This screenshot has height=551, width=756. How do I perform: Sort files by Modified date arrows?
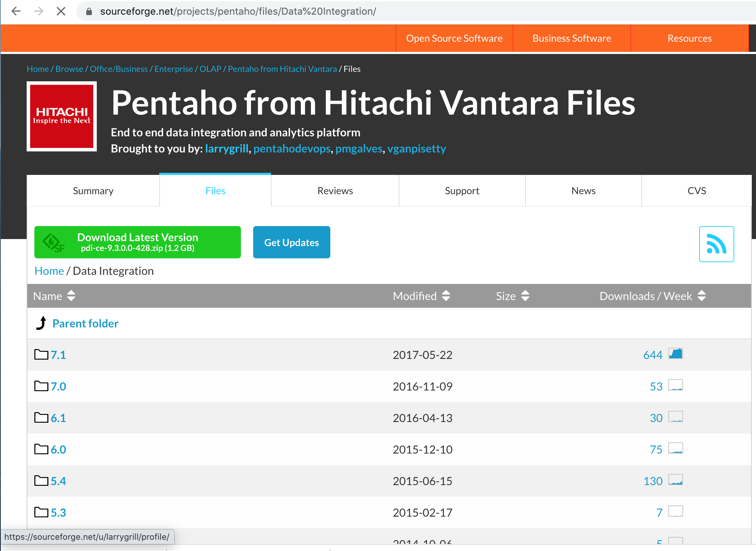(446, 296)
